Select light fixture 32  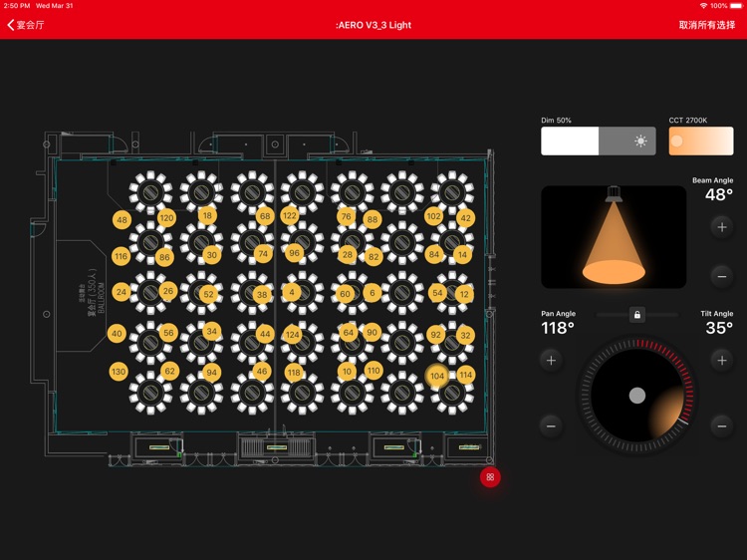465,335
